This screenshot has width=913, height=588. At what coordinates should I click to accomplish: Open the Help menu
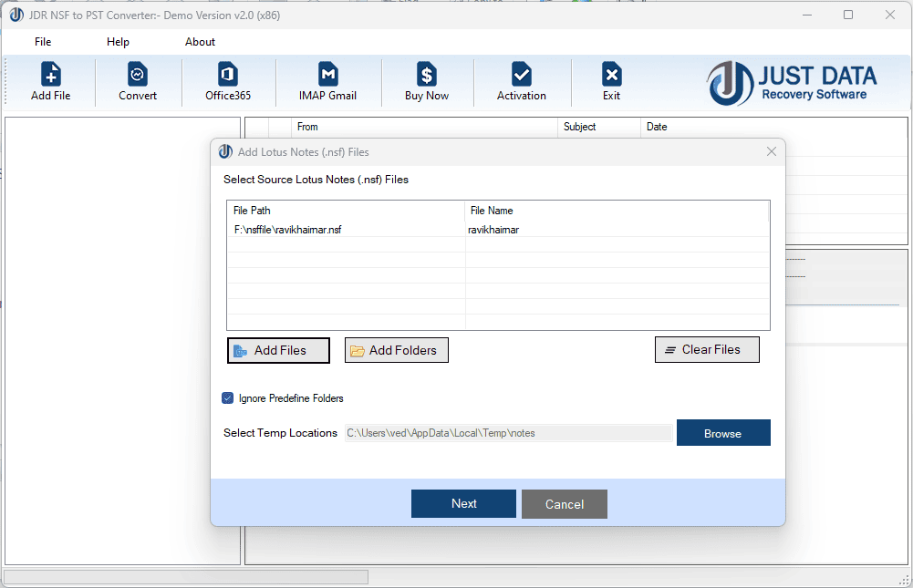coord(118,41)
